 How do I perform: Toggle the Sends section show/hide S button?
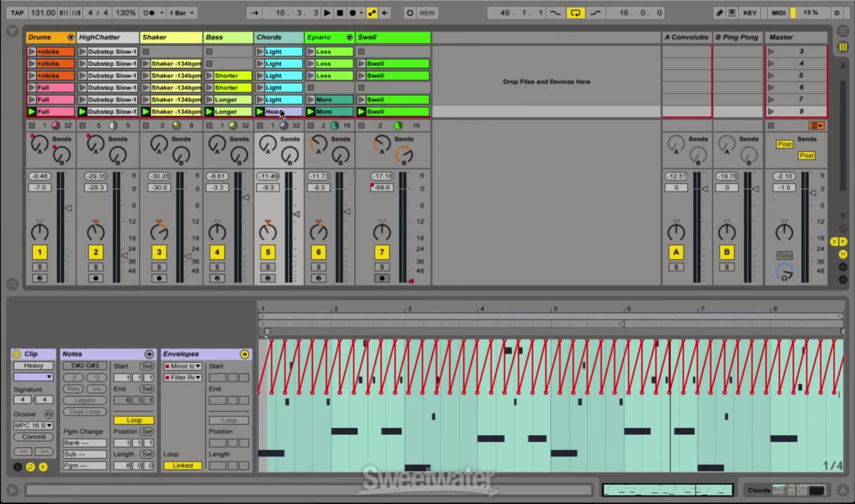834,241
